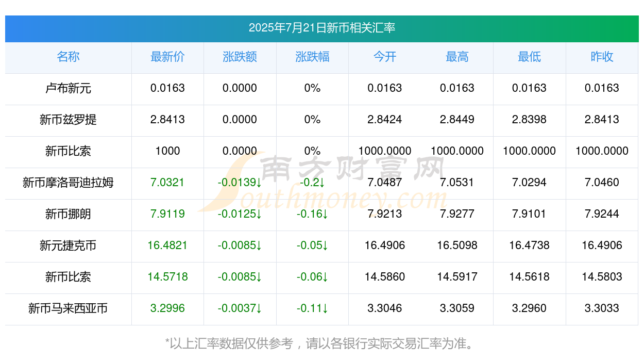Select the change percent -0.05↓
The width and height of the screenshot is (644, 360).
tap(312, 246)
